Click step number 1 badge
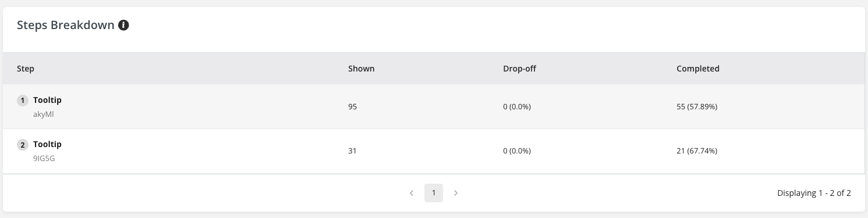 click(x=23, y=101)
